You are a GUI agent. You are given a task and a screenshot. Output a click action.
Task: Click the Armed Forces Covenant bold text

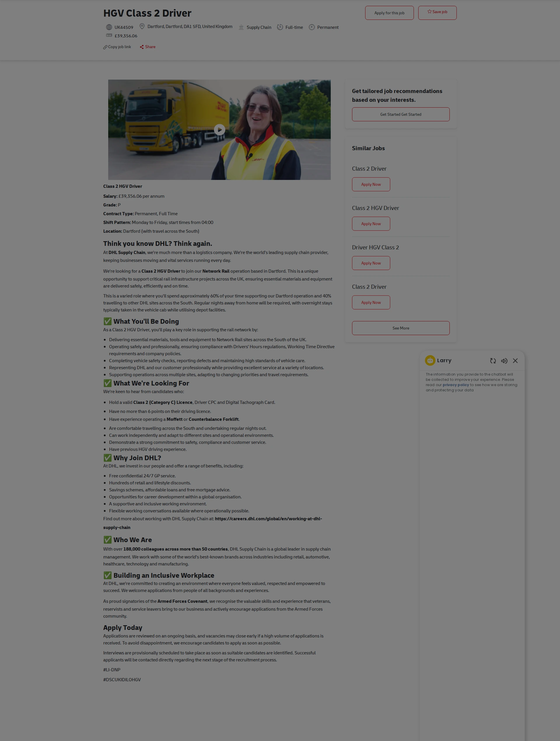coord(182,601)
